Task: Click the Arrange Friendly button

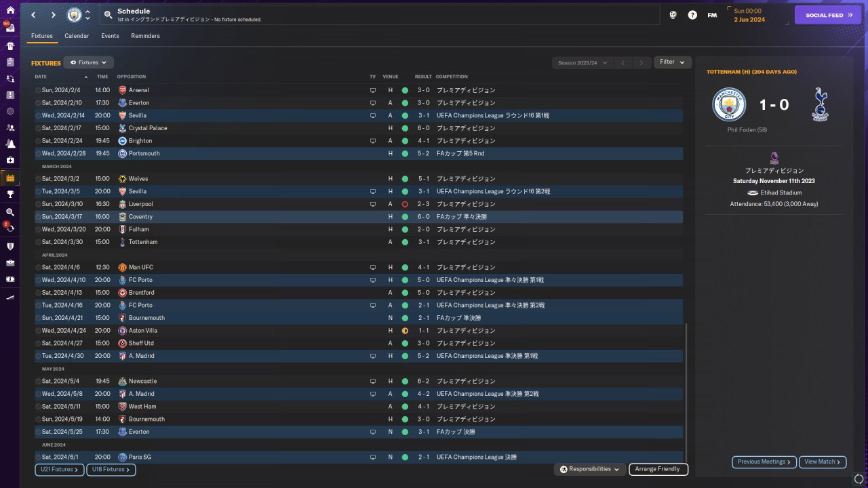Action: (658, 469)
